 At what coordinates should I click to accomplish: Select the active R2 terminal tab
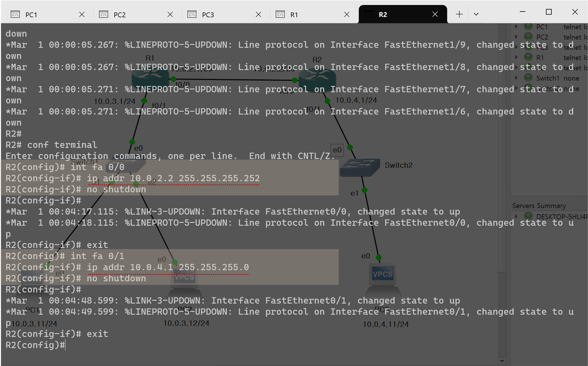403,14
